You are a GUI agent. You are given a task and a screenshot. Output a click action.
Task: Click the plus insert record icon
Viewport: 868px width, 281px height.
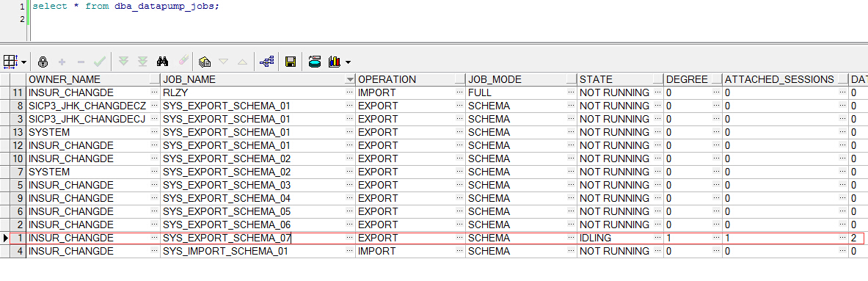62,62
